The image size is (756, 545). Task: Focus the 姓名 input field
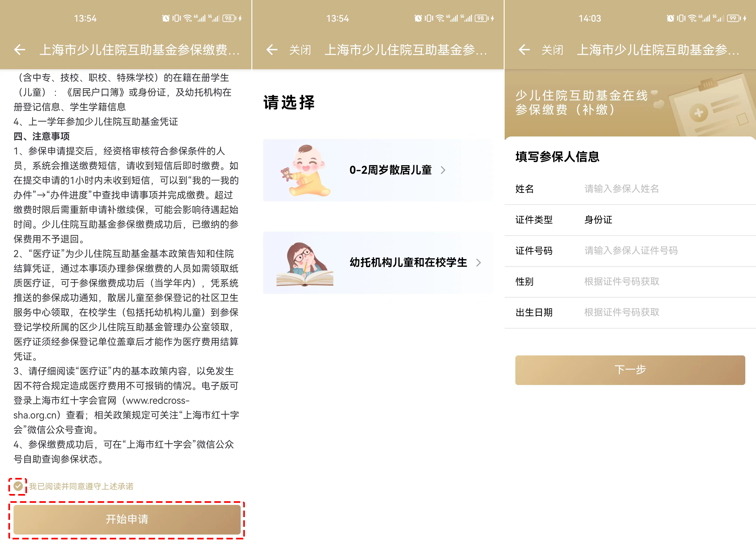click(x=621, y=189)
